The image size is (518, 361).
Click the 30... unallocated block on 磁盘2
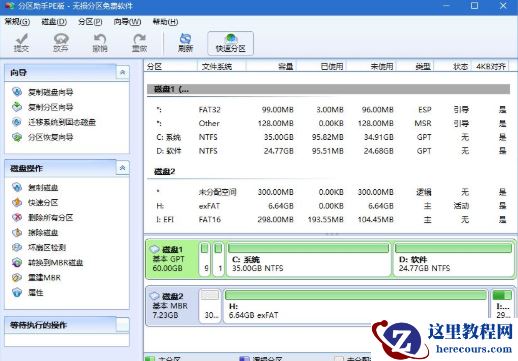pos(210,306)
